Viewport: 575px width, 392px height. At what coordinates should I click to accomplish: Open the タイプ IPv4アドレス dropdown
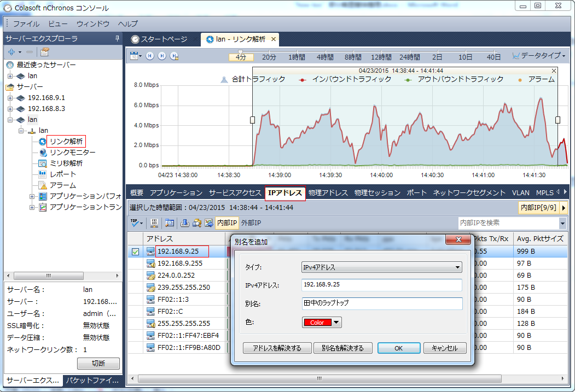tap(382, 267)
